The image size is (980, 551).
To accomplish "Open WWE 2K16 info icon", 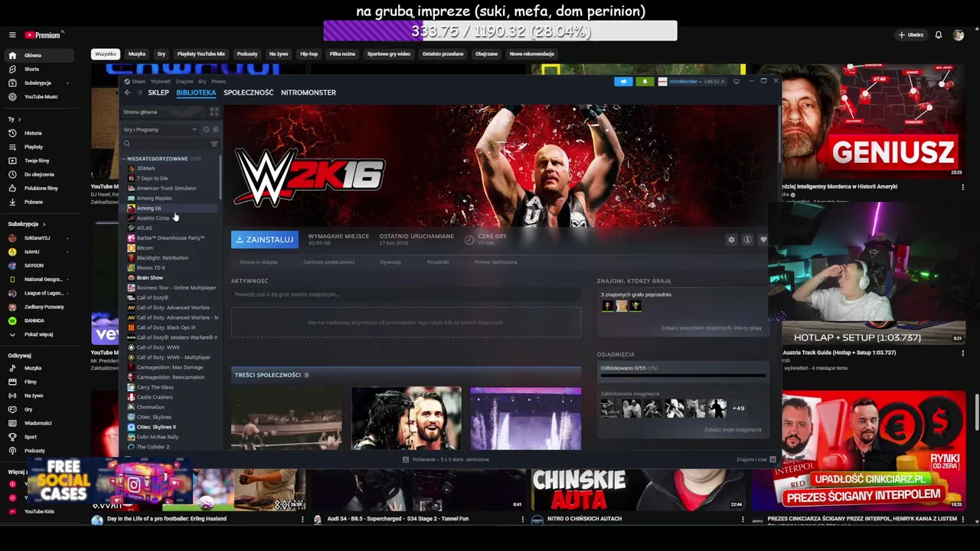I will point(747,240).
